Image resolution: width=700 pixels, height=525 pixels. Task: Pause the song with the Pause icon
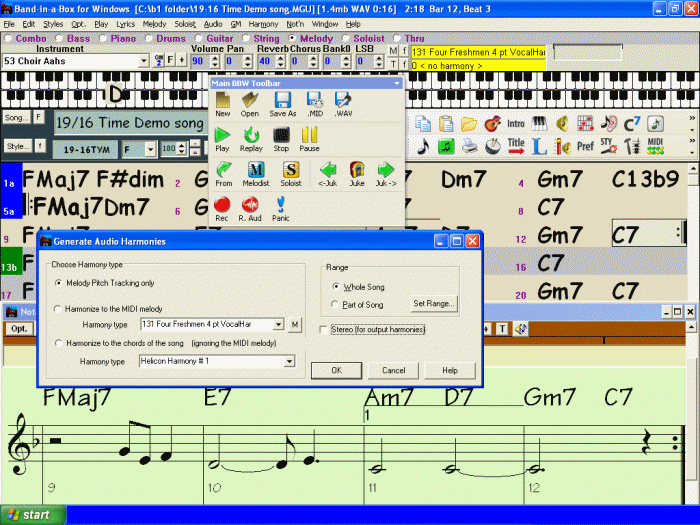(x=309, y=139)
